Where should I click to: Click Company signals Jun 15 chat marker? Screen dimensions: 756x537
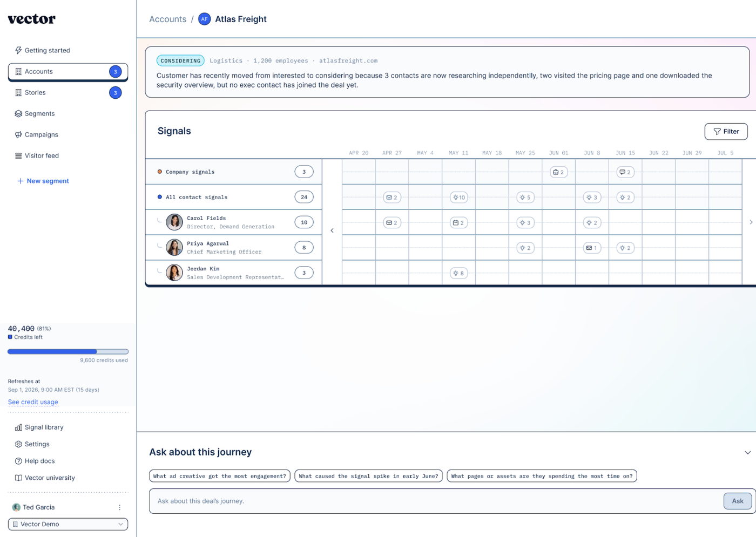pyautogui.click(x=625, y=172)
